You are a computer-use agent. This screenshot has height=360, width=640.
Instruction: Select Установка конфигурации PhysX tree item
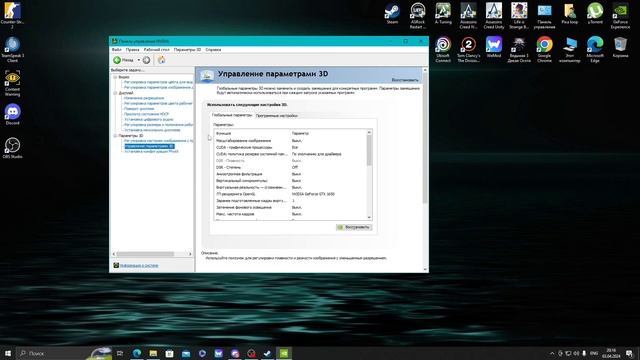(x=151, y=151)
